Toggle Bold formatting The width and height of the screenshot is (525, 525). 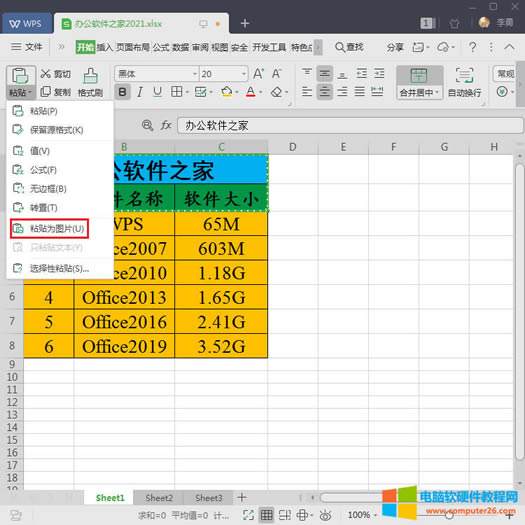point(123,92)
